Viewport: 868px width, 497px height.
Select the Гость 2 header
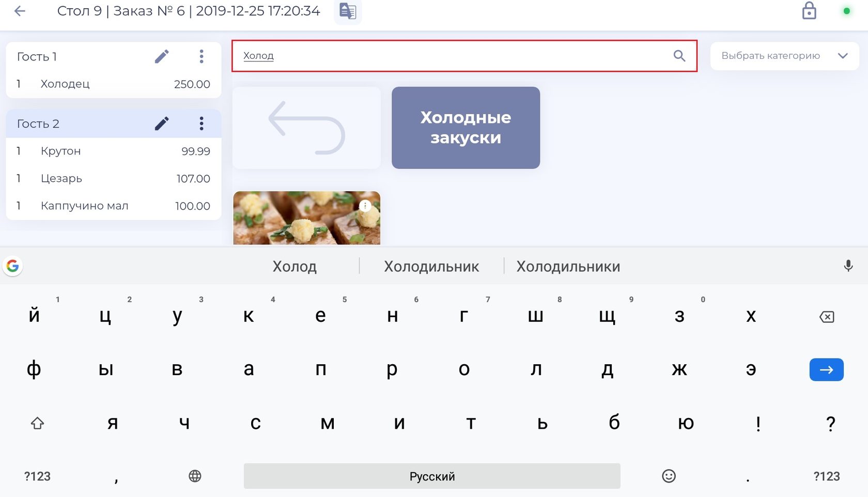(x=113, y=123)
